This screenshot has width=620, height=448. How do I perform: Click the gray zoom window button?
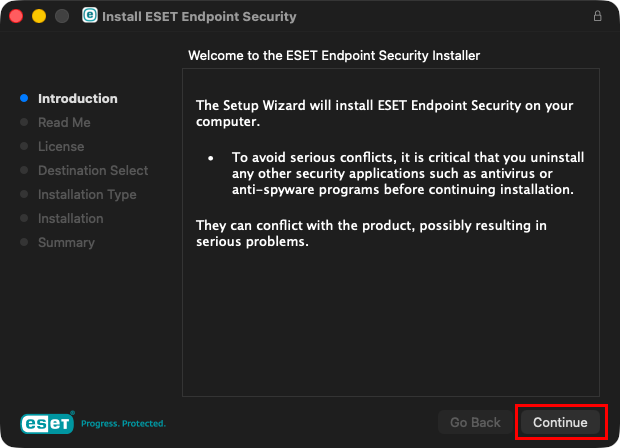coord(61,17)
